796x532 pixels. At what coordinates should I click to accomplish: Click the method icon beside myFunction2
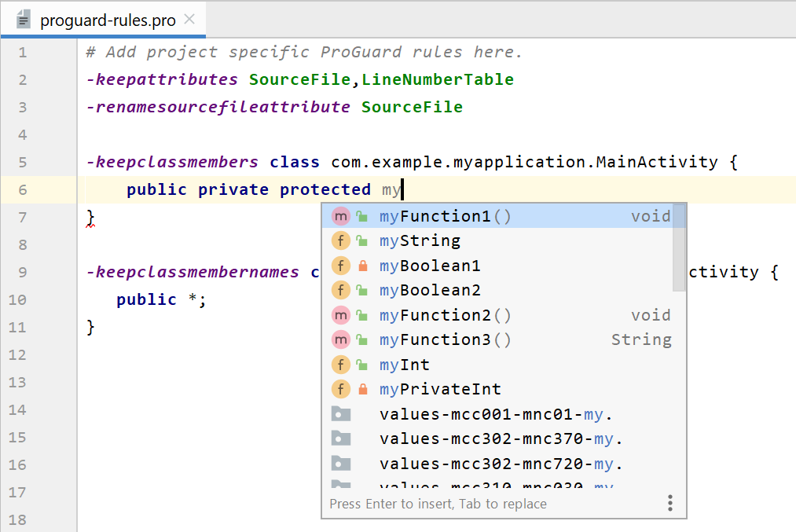[340, 315]
